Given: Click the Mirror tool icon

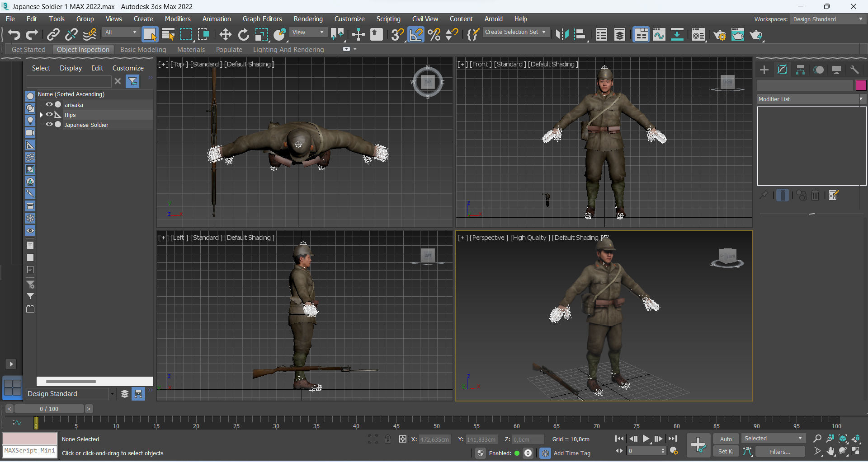Looking at the screenshot, I should pos(562,34).
